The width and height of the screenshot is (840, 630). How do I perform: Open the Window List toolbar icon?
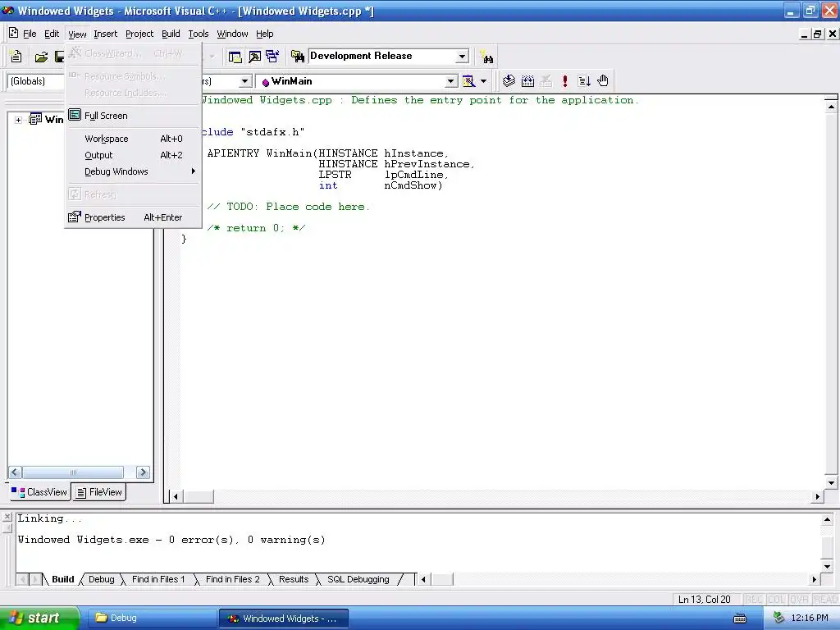(x=272, y=57)
